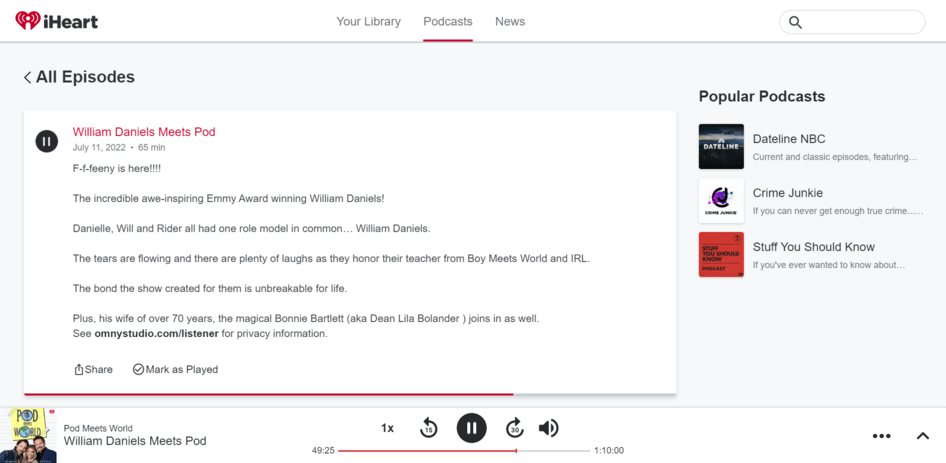Pause episode via card pause icon
The image size is (946, 463).
pyautogui.click(x=46, y=141)
